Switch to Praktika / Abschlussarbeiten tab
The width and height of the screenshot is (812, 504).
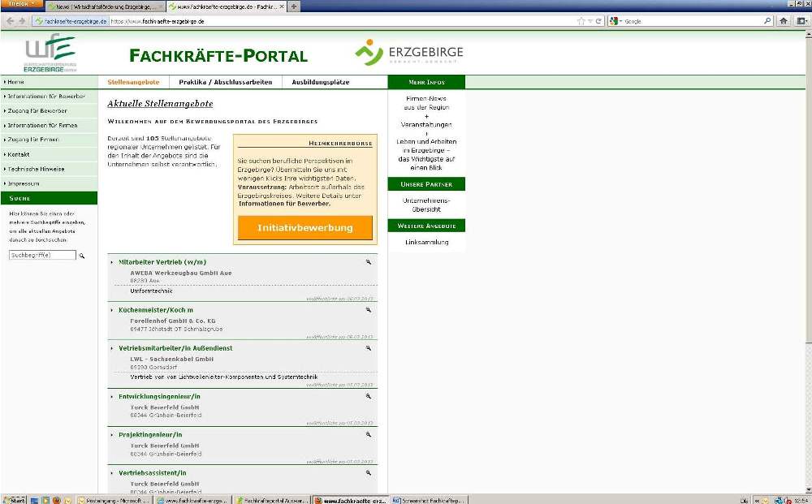tap(225, 82)
